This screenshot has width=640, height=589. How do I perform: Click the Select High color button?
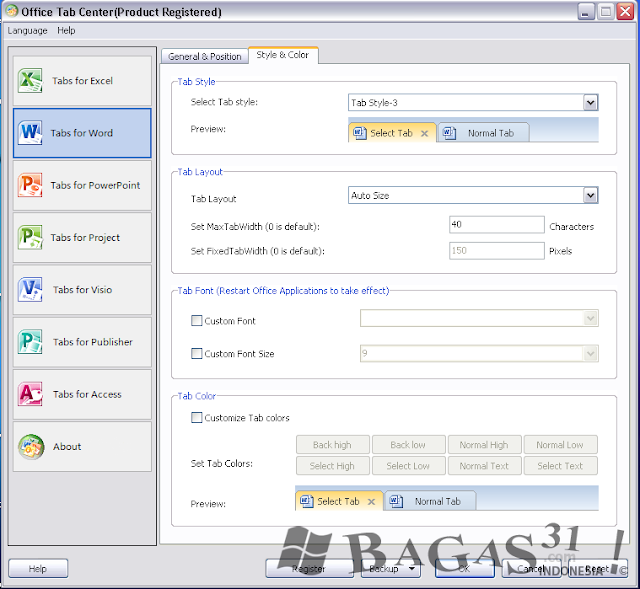pyautogui.click(x=332, y=466)
